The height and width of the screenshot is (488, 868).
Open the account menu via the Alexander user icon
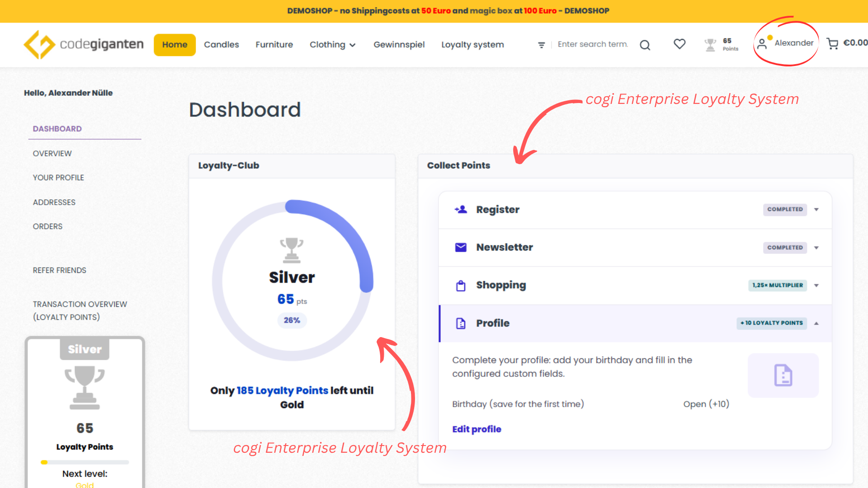[763, 43]
